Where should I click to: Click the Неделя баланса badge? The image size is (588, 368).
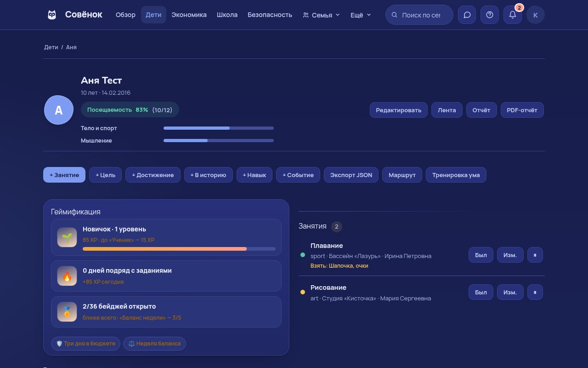coord(154,344)
